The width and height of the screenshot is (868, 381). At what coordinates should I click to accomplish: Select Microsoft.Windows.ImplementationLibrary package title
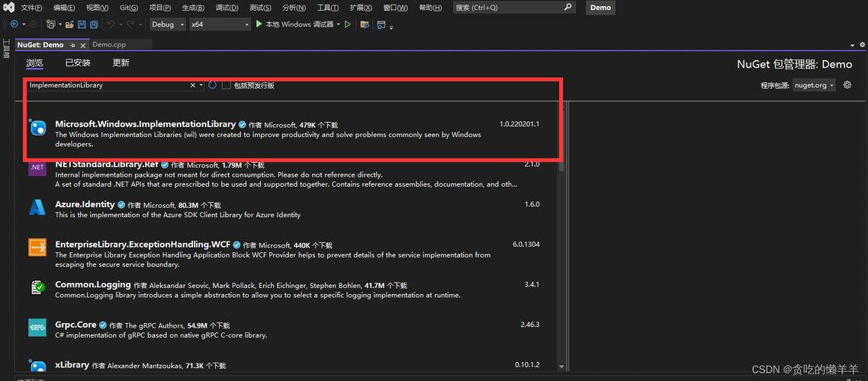click(146, 124)
